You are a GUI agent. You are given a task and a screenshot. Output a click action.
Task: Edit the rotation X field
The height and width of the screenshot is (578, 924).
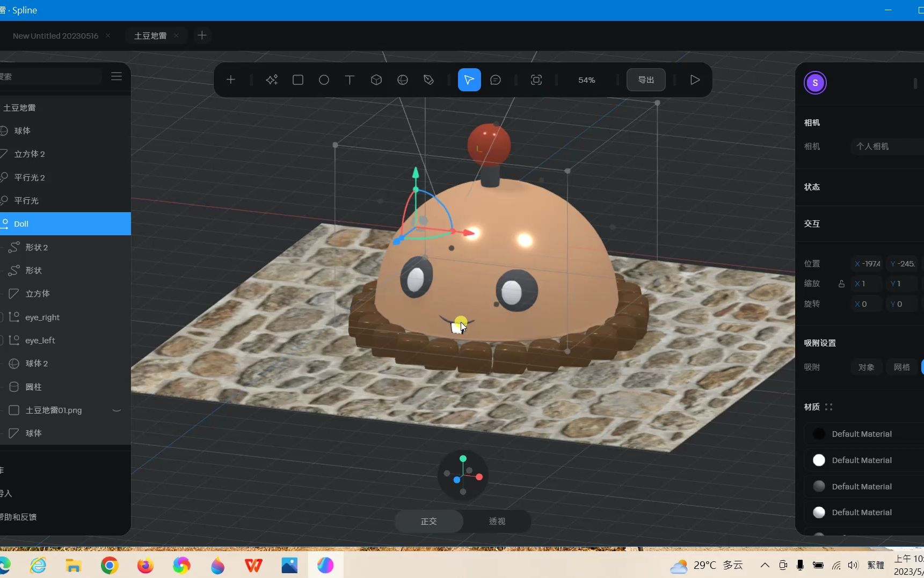pos(868,304)
